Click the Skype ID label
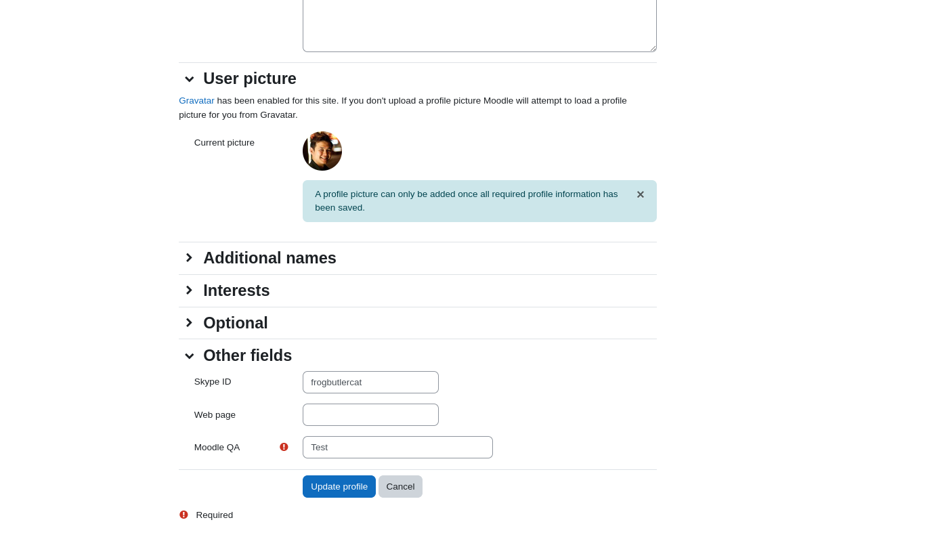948x560 pixels. (x=213, y=381)
